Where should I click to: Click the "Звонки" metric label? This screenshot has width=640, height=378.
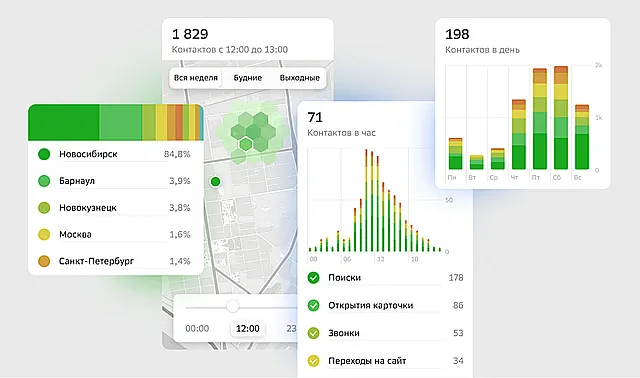tap(344, 333)
